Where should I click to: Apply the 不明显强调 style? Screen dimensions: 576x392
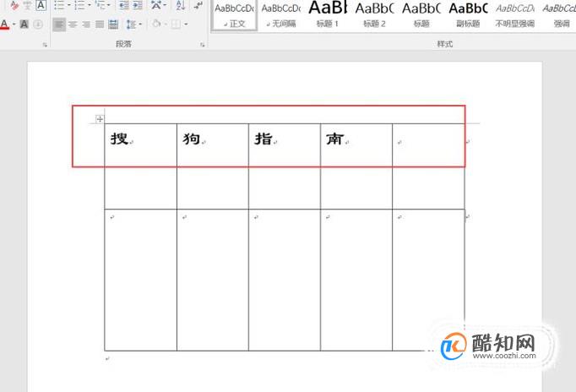[514, 15]
